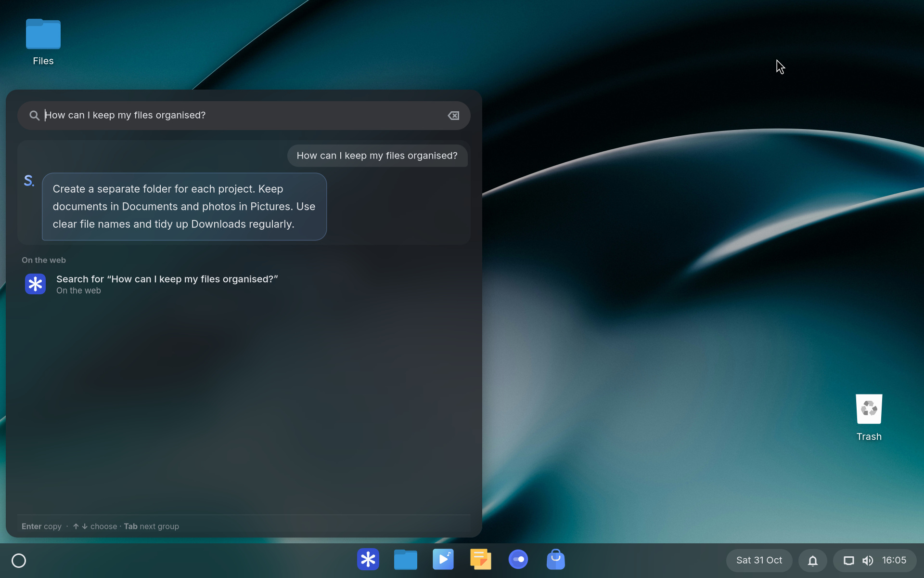The image size is (924, 578).
Task: Click the display icon in the system tray
Action: [849, 561]
